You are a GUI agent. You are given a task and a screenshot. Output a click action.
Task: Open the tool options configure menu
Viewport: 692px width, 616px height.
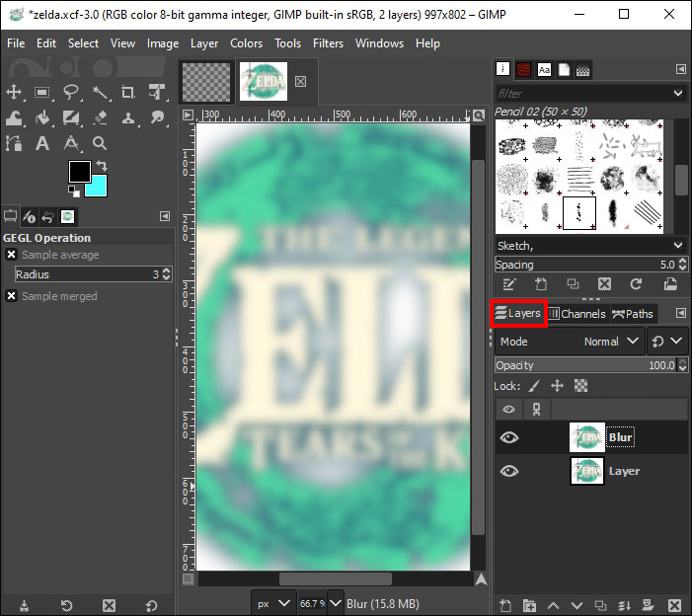coord(165,216)
